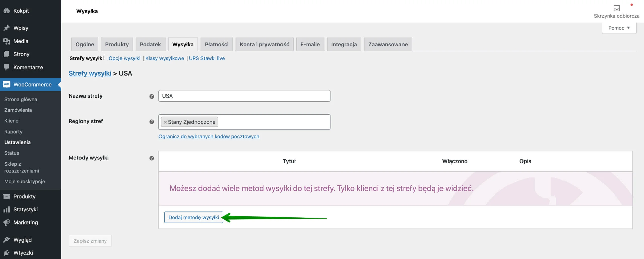This screenshot has height=259, width=644.
Task: Open Status in WooCommerce submenu
Action: [12, 153]
